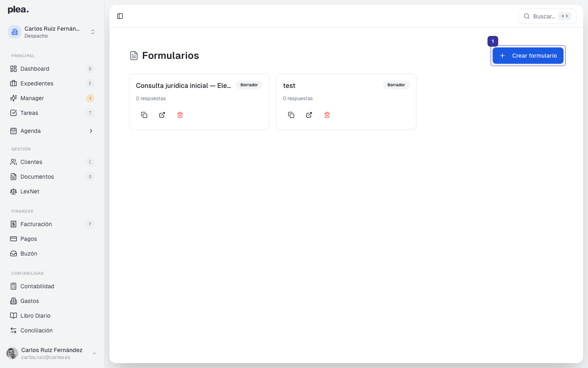Delete the Consulta jurídica inicial form
Viewport: 588px width, 368px height.
tap(180, 115)
